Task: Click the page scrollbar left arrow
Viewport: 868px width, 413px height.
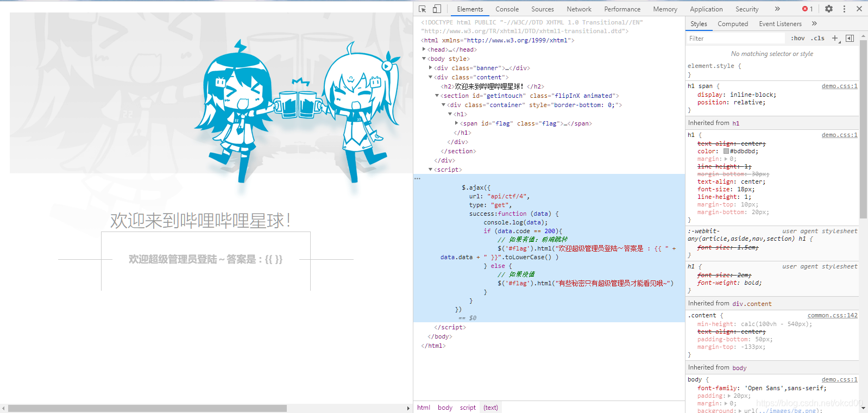Action: click(x=3, y=408)
